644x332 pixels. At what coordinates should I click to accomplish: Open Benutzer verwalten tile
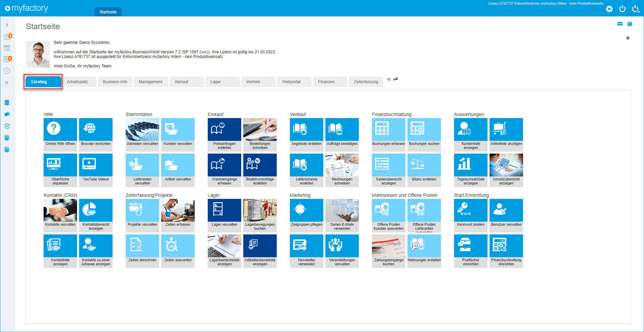(506, 215)
